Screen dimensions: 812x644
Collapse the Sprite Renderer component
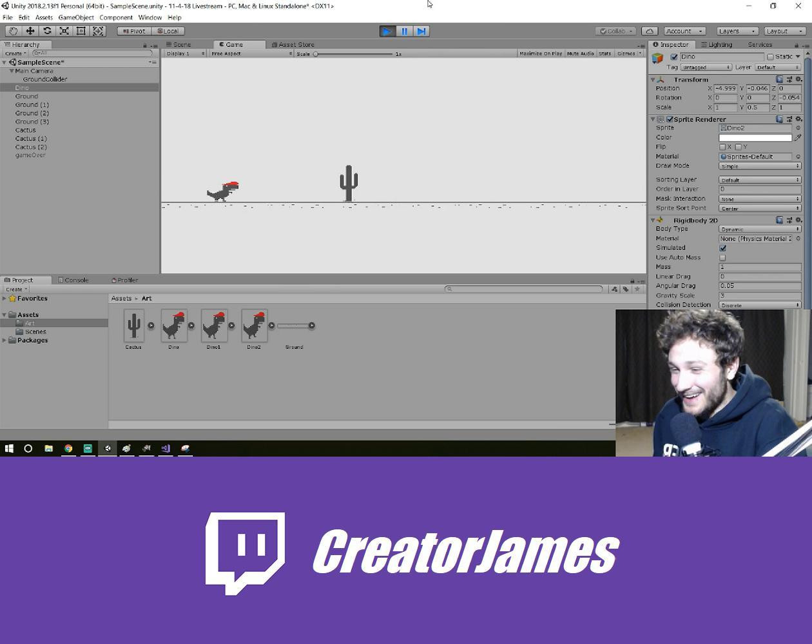[653, 119]
